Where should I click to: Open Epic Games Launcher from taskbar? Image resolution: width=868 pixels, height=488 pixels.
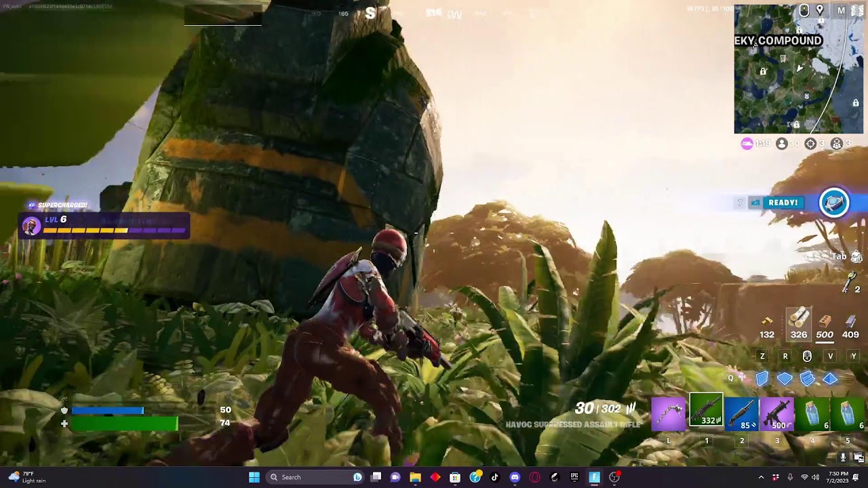(x=574, y=477)
